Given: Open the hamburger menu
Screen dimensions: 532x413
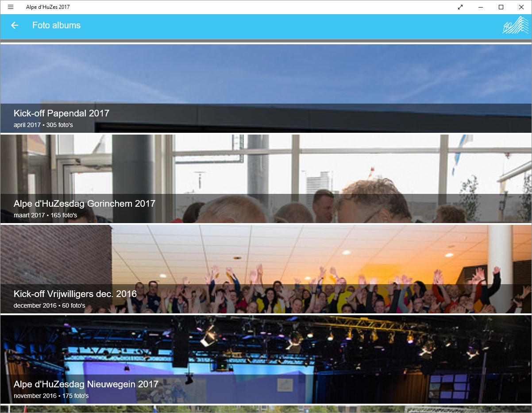Looking at the screenshot, I should click(11, 7).
